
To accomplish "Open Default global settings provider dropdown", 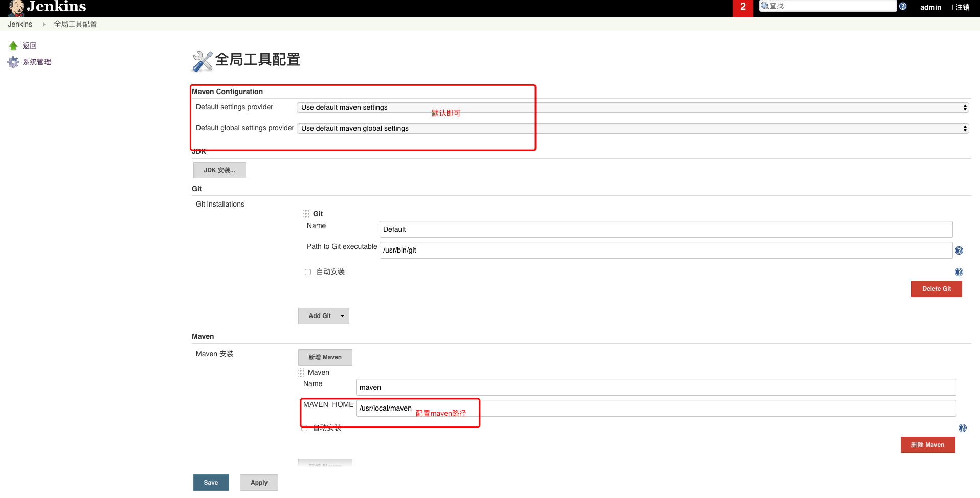I will pos(633,128).
